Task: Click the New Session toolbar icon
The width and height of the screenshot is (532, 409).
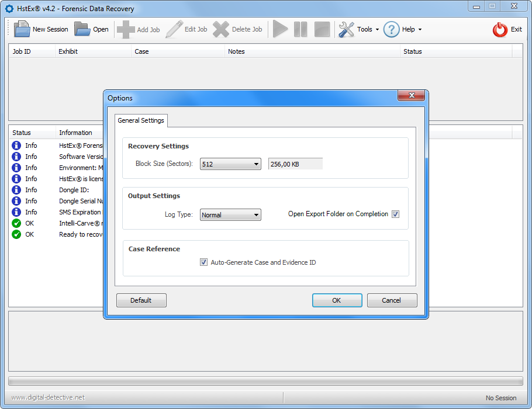Action: coord(22,29)
